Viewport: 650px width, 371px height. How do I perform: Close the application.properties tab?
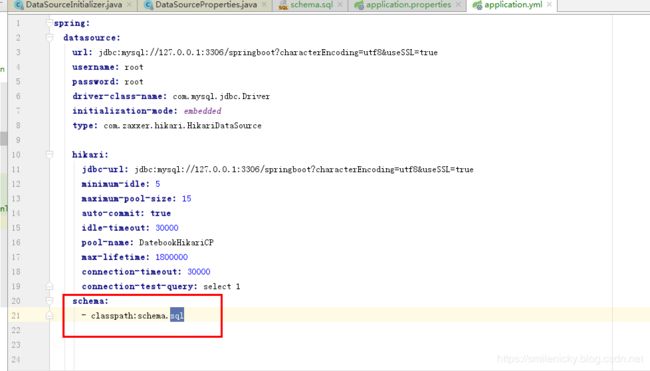[458, 5]
